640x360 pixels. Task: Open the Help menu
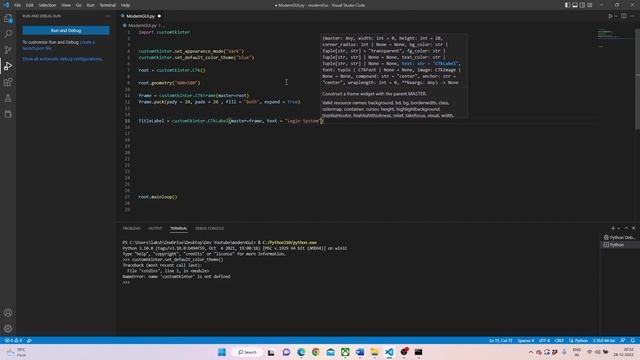(125, 5)
